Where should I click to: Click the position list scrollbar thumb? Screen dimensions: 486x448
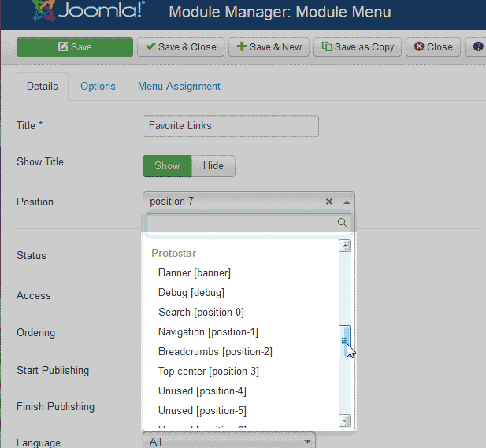coord(344,341)
